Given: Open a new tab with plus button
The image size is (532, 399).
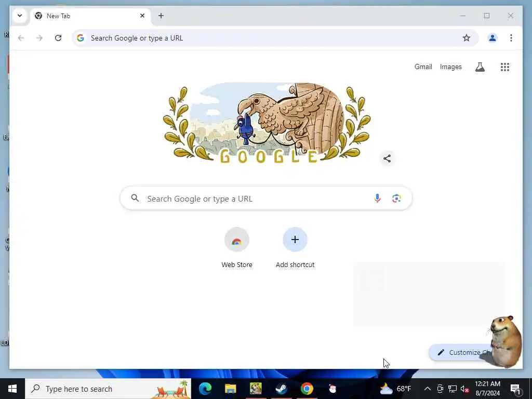Looking at the screenshot, I should point(161,16).
